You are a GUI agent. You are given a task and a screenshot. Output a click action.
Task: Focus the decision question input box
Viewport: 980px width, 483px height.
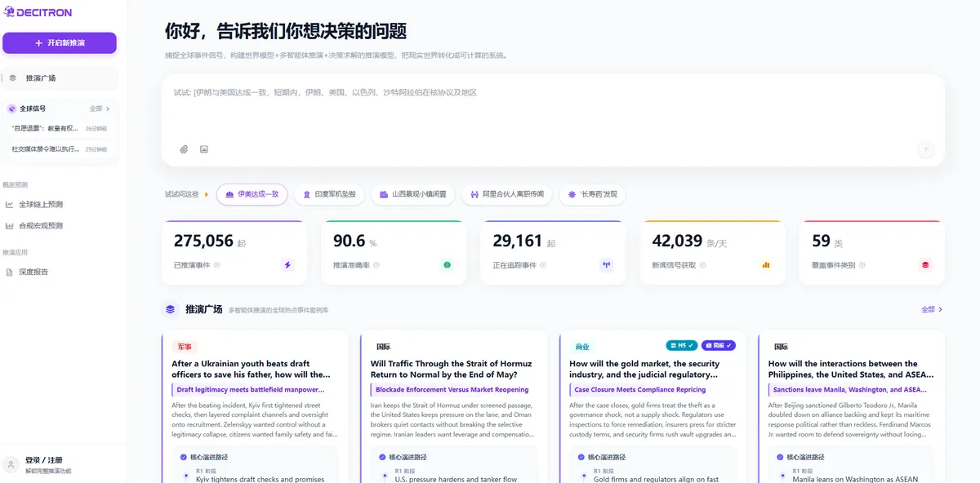(553, 109)
